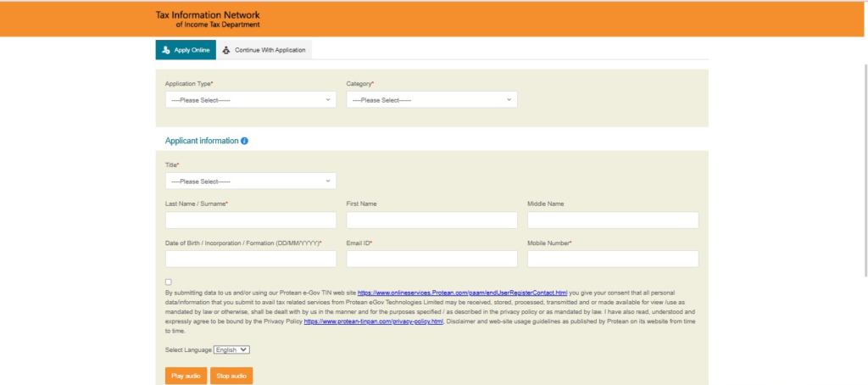Open the Application Type dropdown
This screenshot has height=385, width=868.
[x=251, y=100]
